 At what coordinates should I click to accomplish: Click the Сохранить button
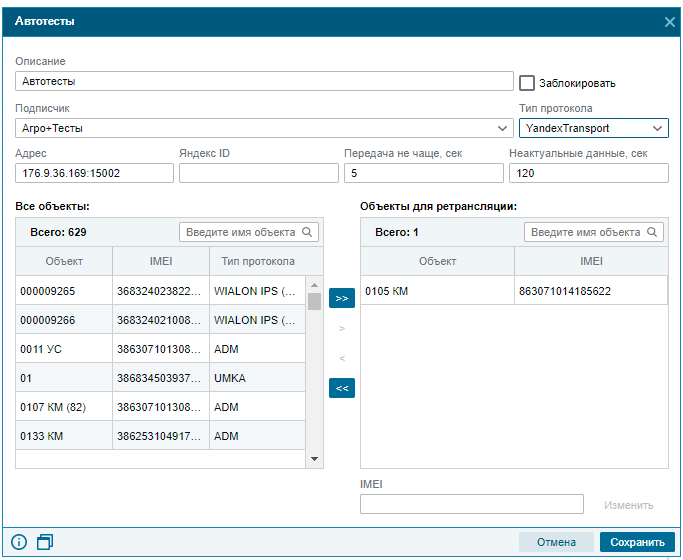[637, 542]
